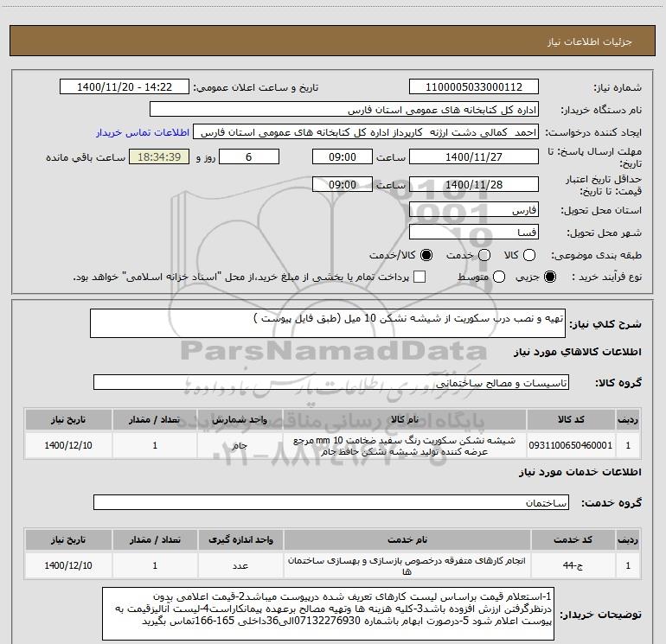Select the کالا radio button
This screenshot has height=644, width=666.
(x=529, y=255)
